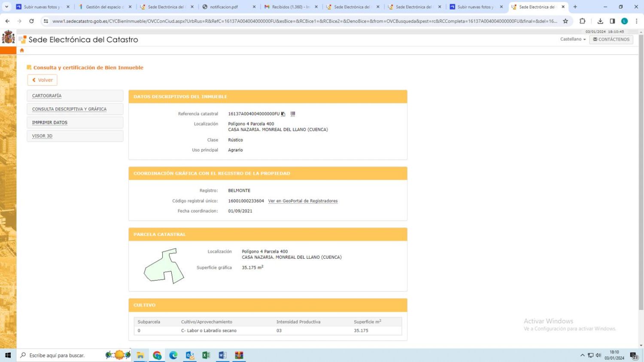Open CARTOGRAFÍA from the side menu
This screenshot has height=362, width=644.
pos(47,96)
